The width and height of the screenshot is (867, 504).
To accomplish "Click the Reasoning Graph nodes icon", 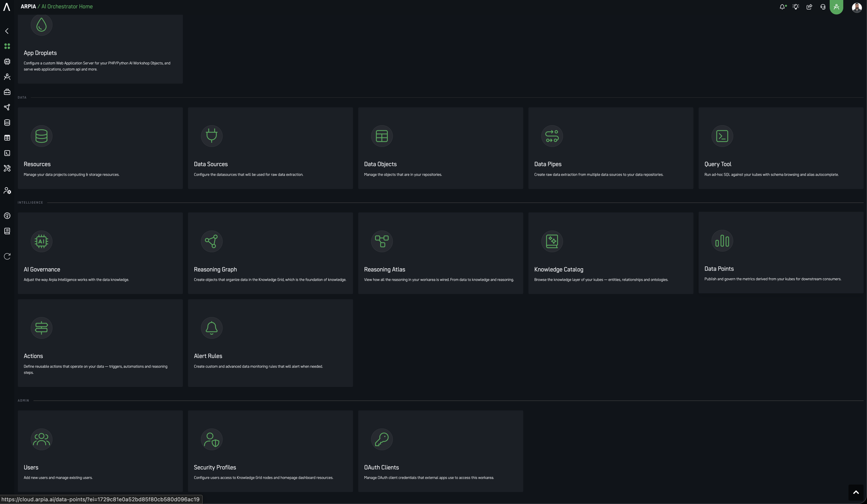I will (x=212, y=241).
